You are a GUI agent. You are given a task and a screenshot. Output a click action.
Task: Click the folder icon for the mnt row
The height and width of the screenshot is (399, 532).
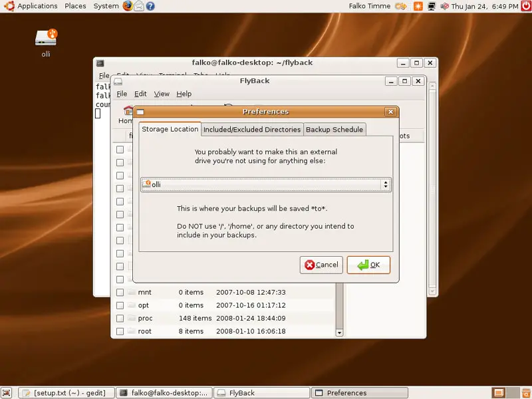(132, 292)
